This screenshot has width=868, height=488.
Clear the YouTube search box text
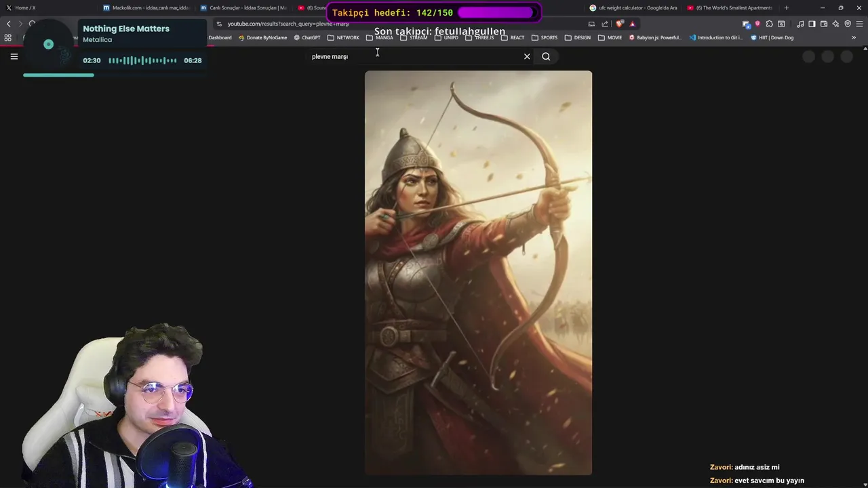click(527, 56)
